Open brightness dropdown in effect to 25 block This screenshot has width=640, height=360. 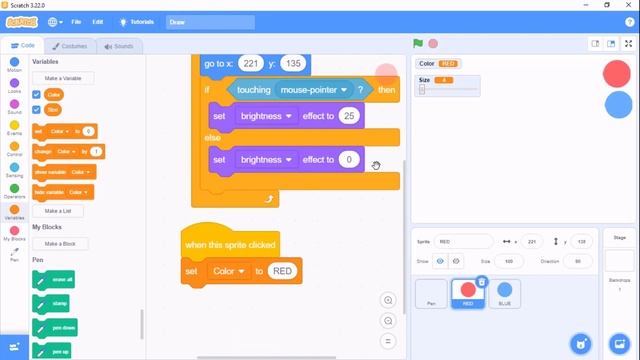coord(266,116)
